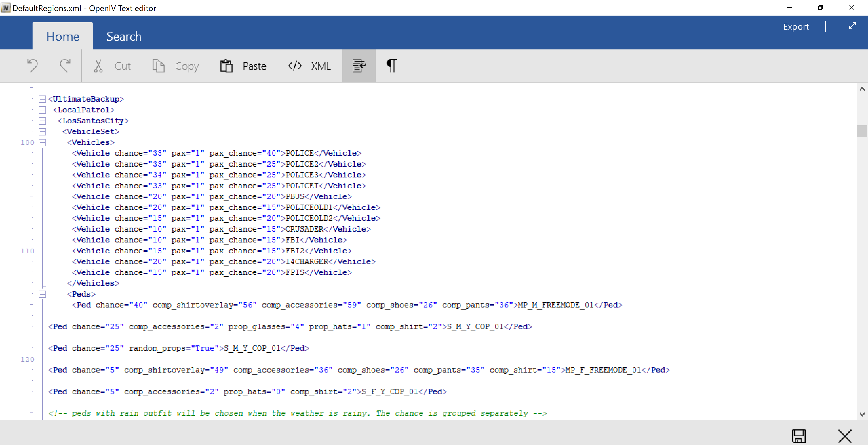Click the XML code brackets icon
Image resolution: width=868 pixels, height=445 pixels.
(x=295, y=66)
